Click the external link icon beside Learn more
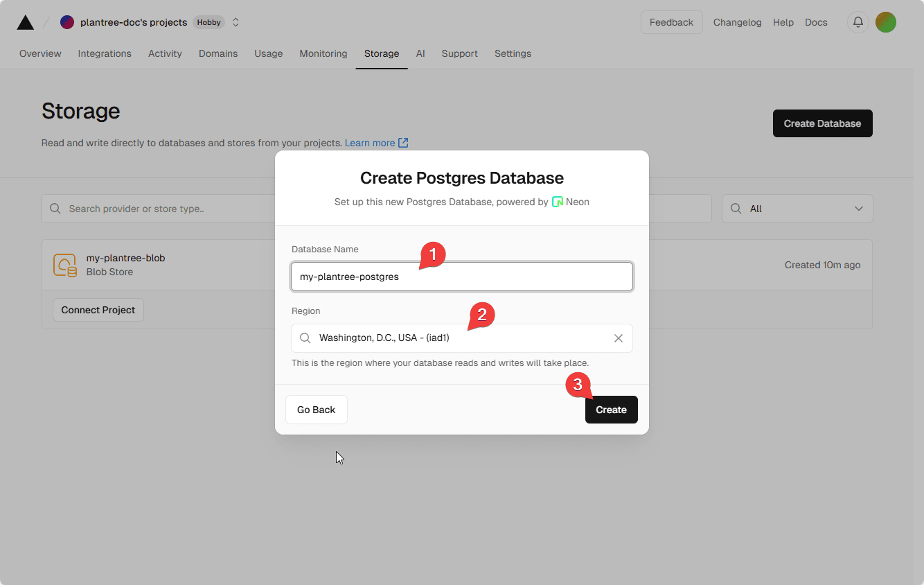Viewport: 924px width, 585px height. [x=403, y=143]
